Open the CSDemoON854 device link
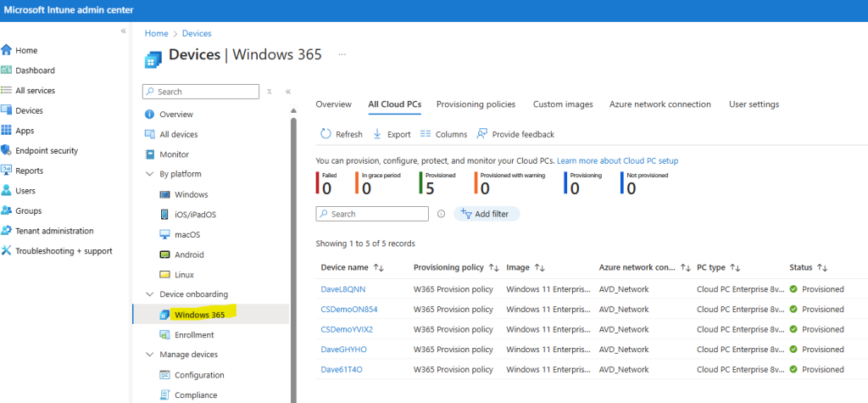 [x=349, y=310]
